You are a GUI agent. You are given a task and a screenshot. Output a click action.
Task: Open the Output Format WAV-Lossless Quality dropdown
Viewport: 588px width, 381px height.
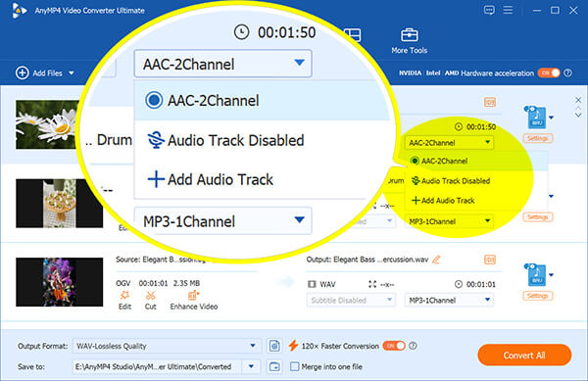[x=167, y=346]
